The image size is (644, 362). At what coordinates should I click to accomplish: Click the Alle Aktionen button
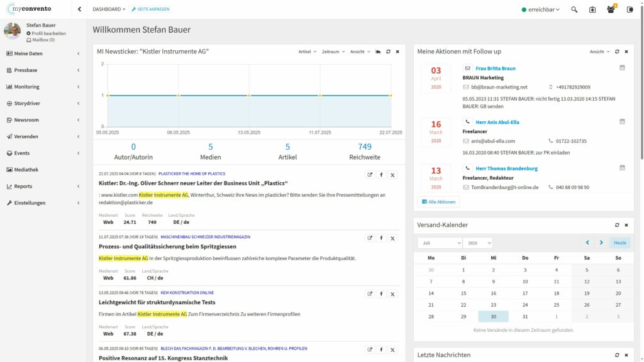click(x=438, y=202)
